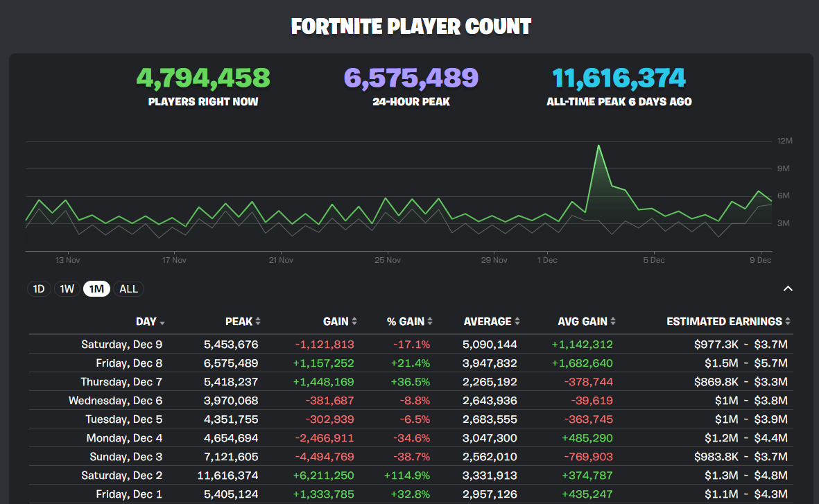The height and width of the screenshot is (504, 819).
Task: Click the descending sort arrow beside DAY
Action: (x=161, y=322)
